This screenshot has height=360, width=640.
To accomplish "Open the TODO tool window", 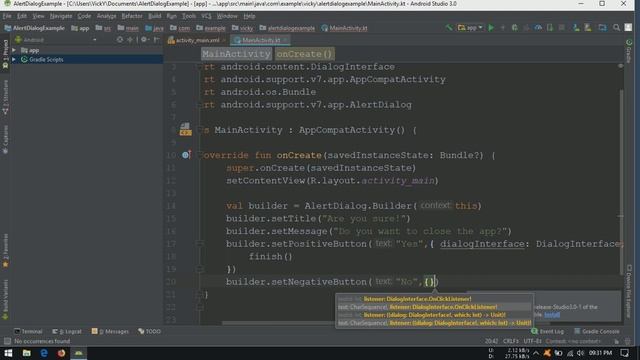I will point(149,331).
